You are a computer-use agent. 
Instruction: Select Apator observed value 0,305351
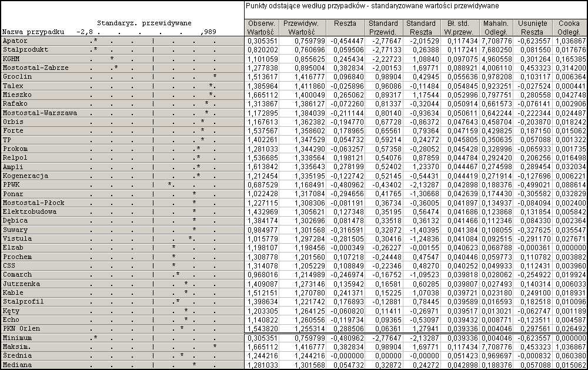pos(262,41)
